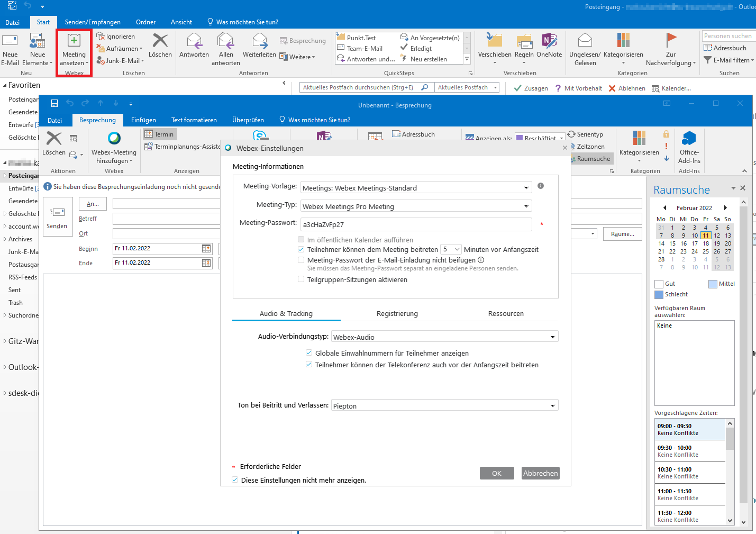Click Zusagen accept button
This screenshot has height=534, width=756.
(531, 88)
